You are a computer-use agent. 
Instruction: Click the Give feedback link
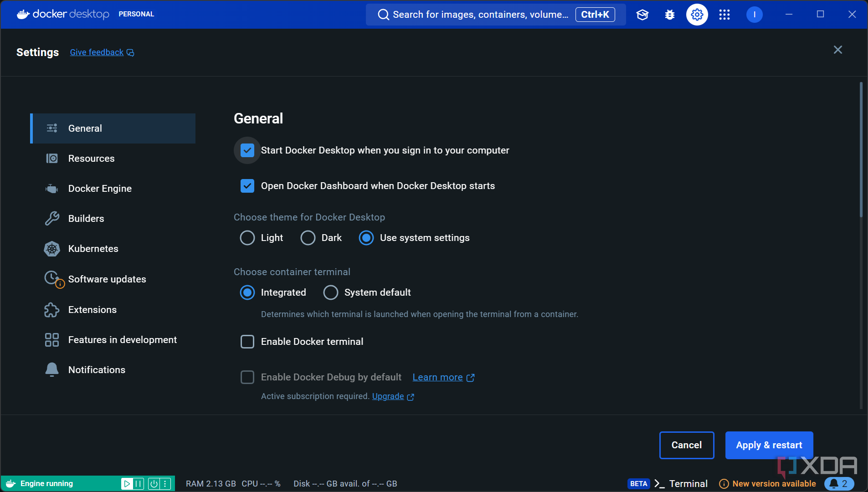(x=97, y=52)
